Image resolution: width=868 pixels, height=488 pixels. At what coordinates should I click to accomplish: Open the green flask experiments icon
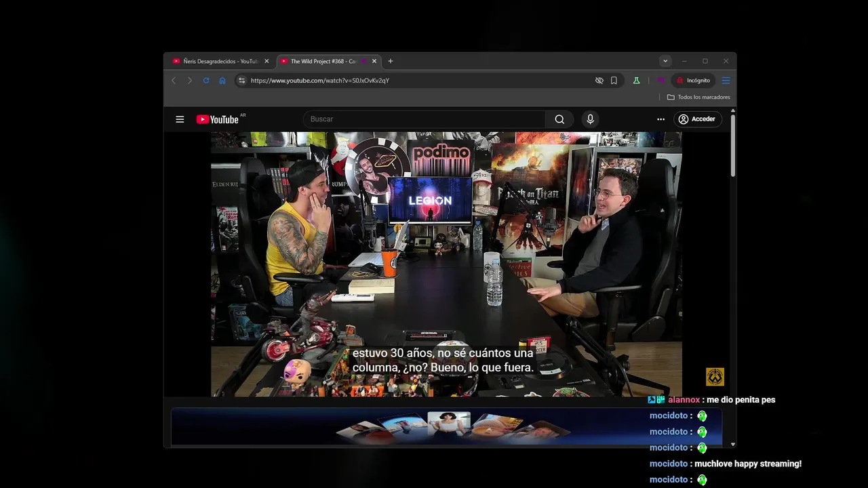coord(636,81)
